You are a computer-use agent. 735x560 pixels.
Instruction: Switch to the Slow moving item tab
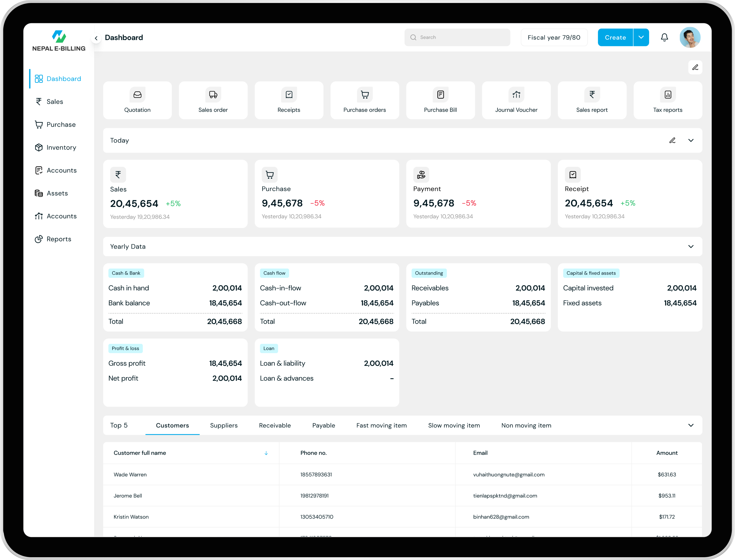coord(454,425)
